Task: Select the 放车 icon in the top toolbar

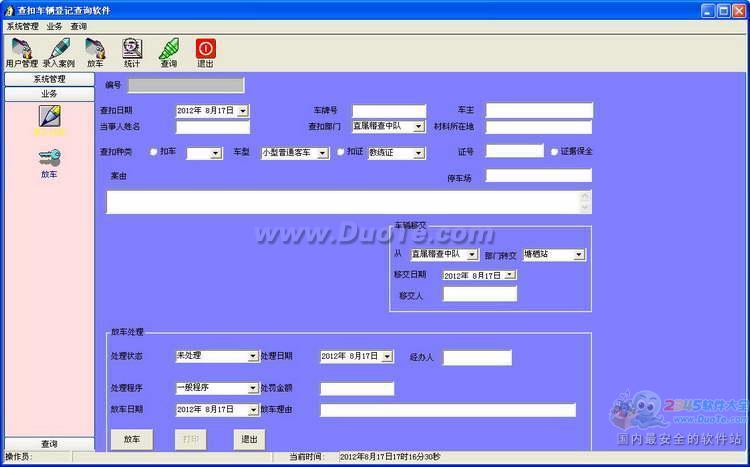Action: coord(95,52)
